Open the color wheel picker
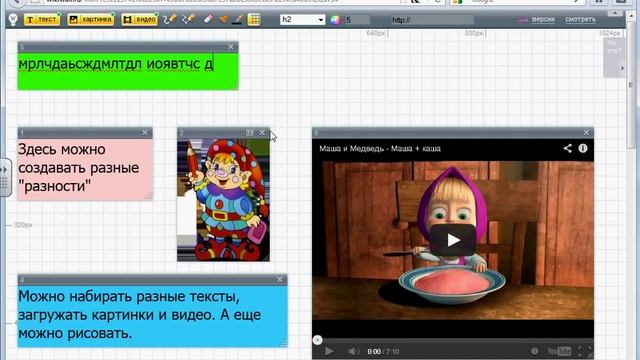 335,20
